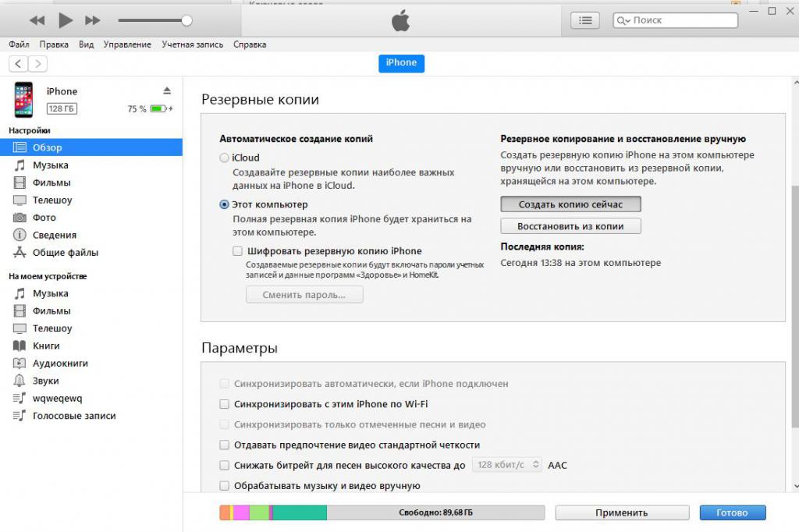
Task: Open Фильмы film icon under На моем устройстве
Action: pyautogui.click(x=20, y=310)
